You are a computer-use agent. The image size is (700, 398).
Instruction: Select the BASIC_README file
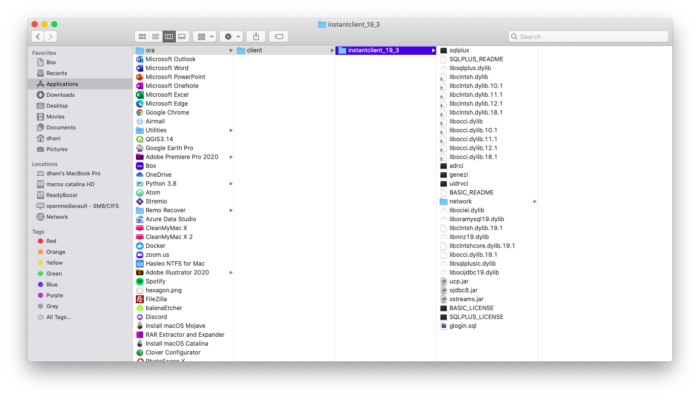488,192
